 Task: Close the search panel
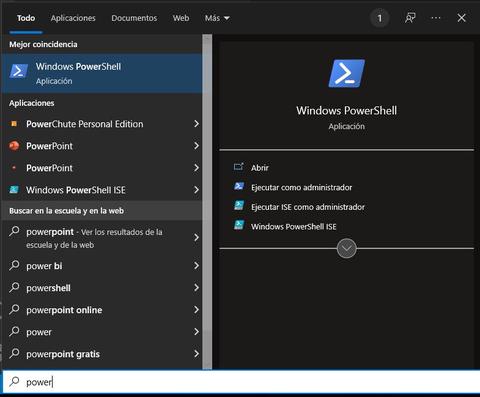pos(461,18)
